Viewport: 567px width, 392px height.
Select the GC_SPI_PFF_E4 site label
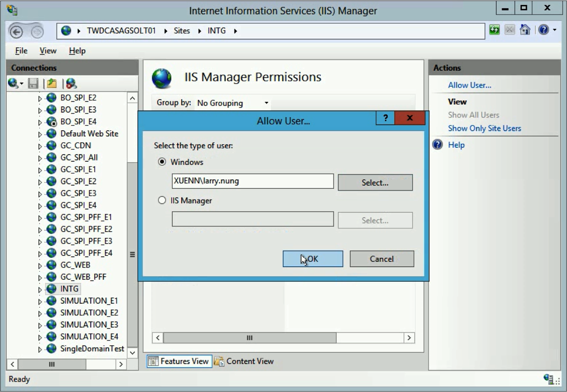pyautogui.click(x=87, y=253)
